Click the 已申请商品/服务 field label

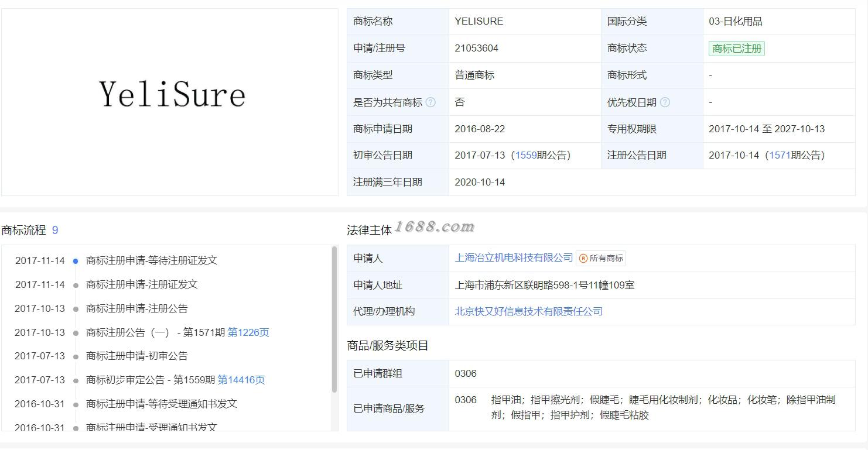pos(389,408)
